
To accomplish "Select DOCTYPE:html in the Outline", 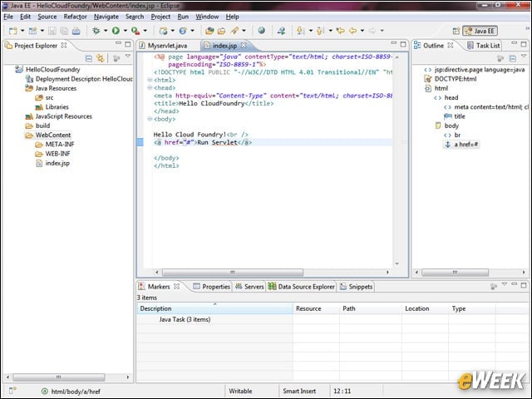I will (451, 79).
